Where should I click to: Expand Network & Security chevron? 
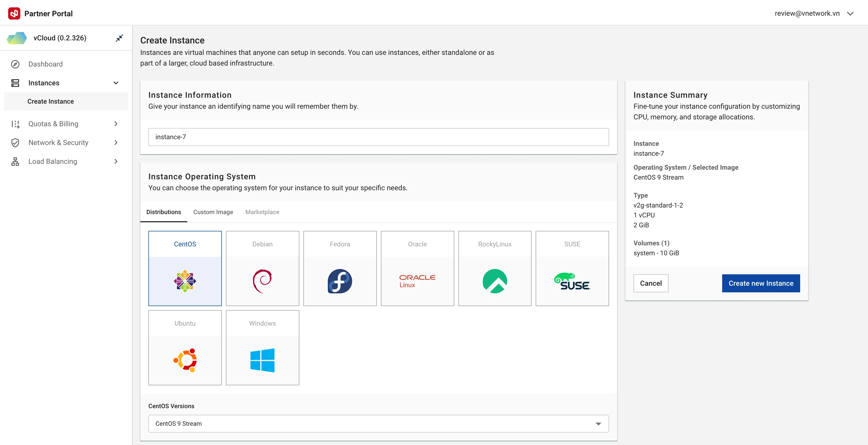point(116,142)
